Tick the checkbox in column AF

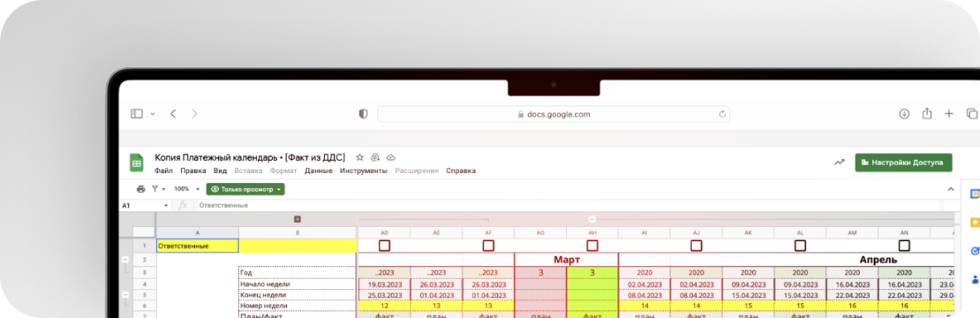click(488, 246)
